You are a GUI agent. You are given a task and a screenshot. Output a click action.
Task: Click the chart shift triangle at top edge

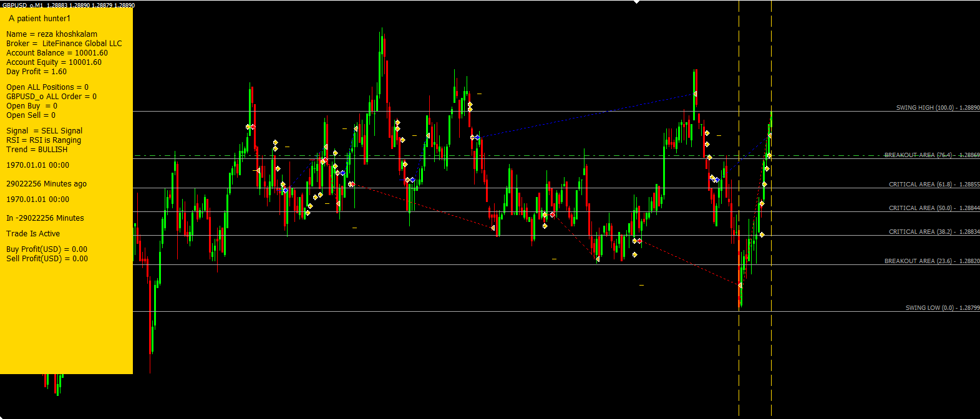636,2
